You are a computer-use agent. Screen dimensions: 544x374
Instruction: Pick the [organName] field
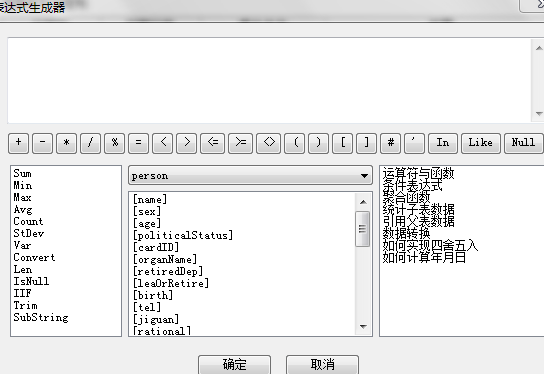165,259
